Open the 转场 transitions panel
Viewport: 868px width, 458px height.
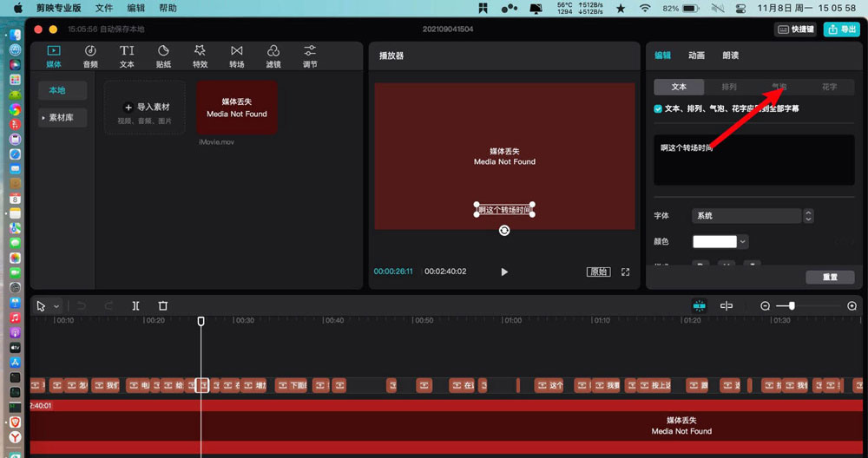click(236, 56)
